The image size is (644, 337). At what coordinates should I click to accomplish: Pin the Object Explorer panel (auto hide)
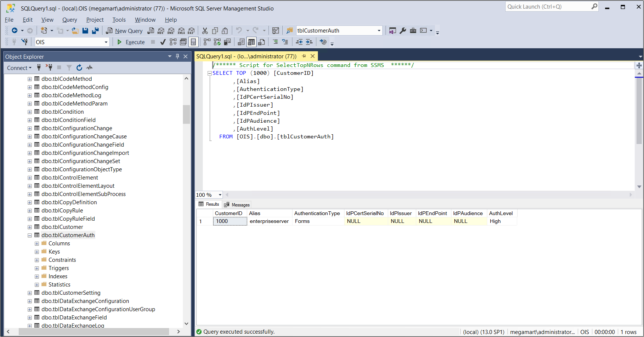pyautogui.click(x=178, y=56)
